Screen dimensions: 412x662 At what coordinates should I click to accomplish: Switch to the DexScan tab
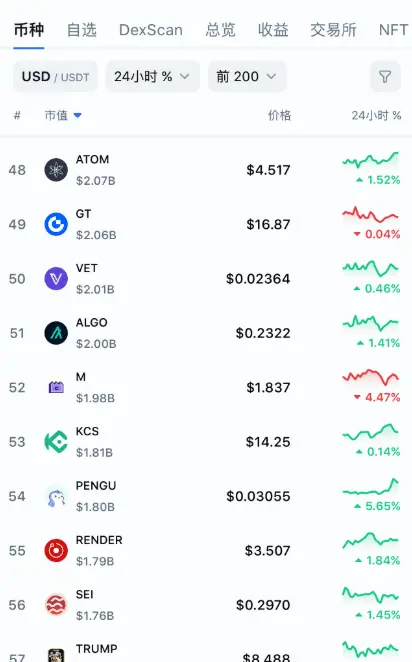pyautogui.click(x=151, y=30)
